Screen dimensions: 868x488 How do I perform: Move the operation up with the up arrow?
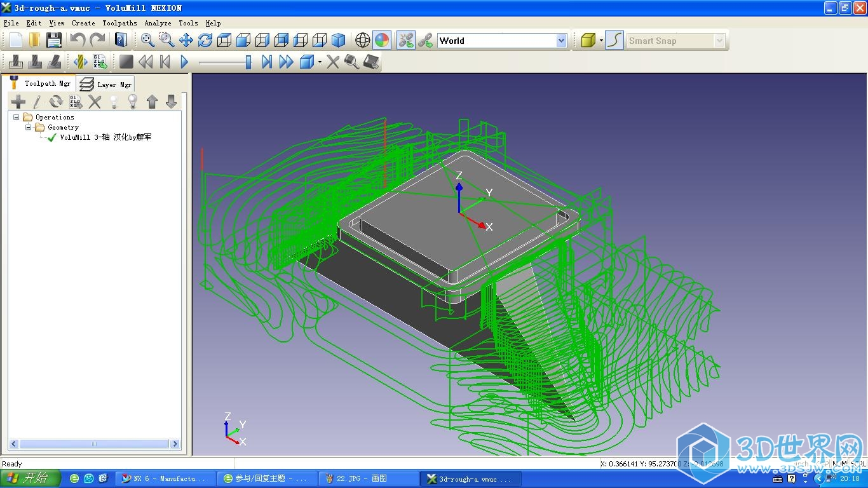pos(152,101)
